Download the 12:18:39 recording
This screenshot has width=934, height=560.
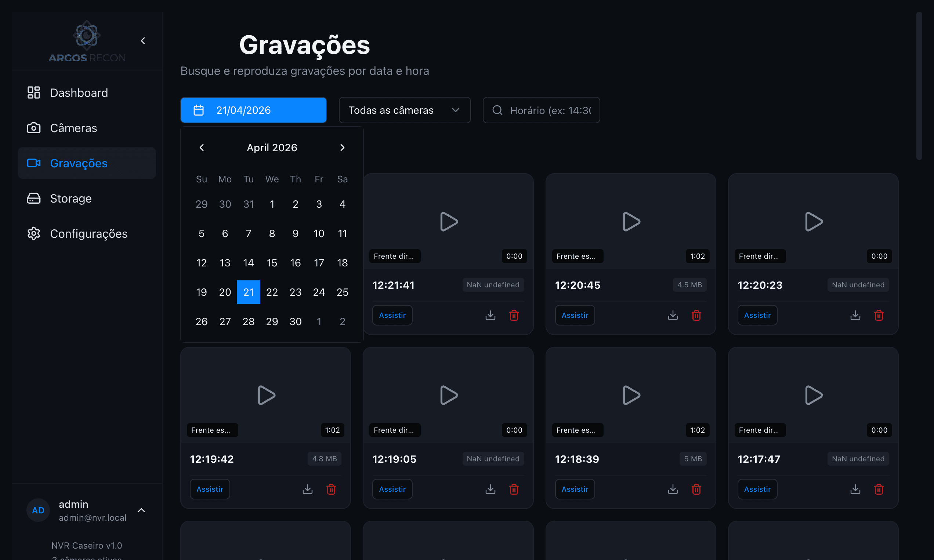pos(673,489)
